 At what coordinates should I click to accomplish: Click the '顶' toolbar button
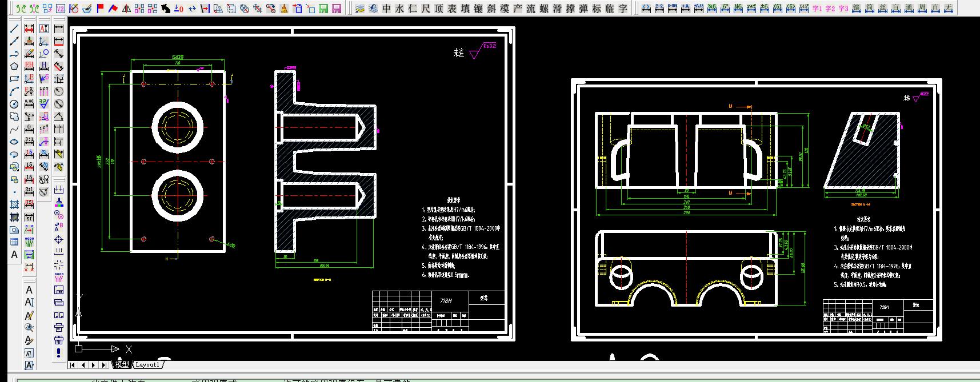pos(439,9)
